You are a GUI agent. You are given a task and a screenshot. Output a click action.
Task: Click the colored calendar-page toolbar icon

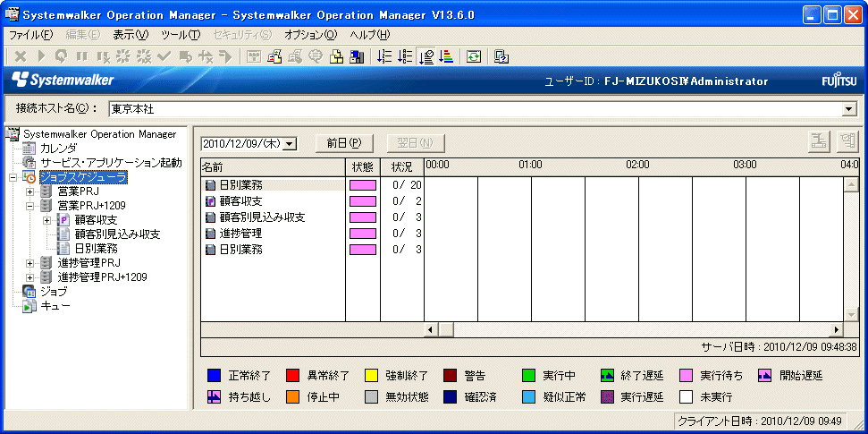coord(274,56)
